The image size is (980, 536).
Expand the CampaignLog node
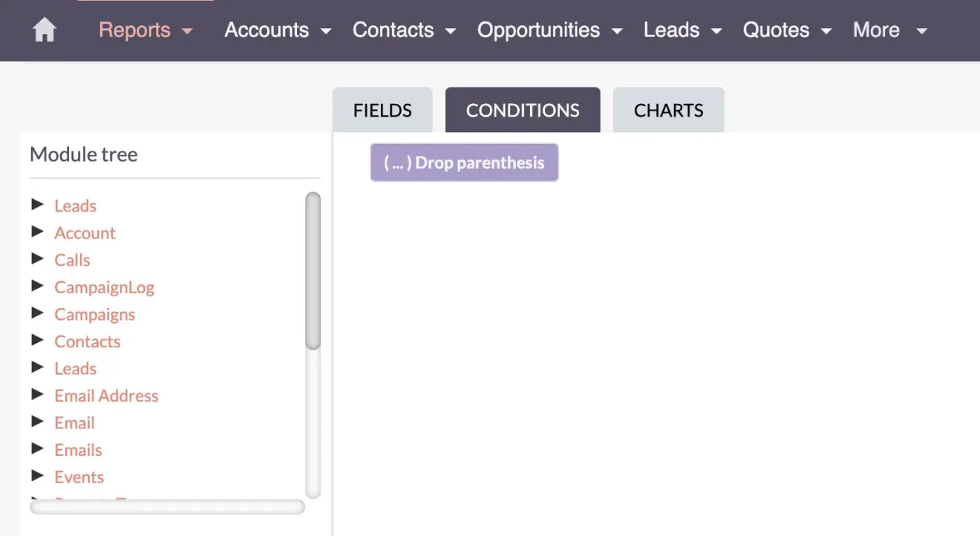(x=38, y=286)
